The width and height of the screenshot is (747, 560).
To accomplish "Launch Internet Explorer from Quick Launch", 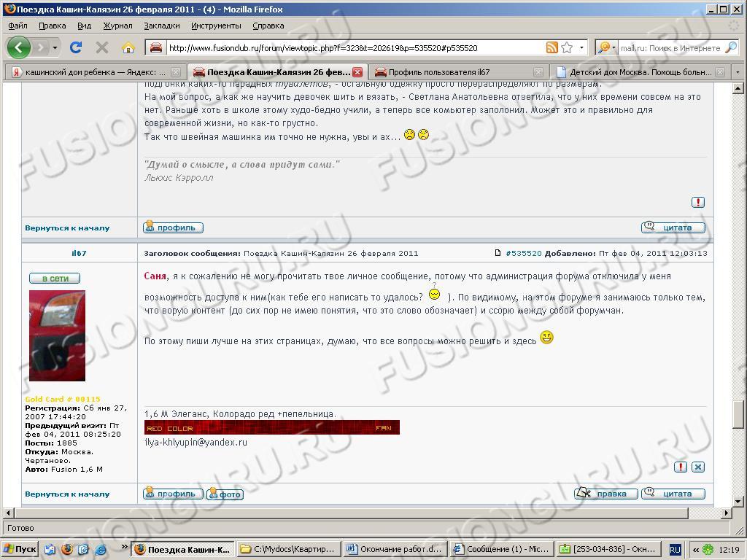I will (x=101, y=549).
